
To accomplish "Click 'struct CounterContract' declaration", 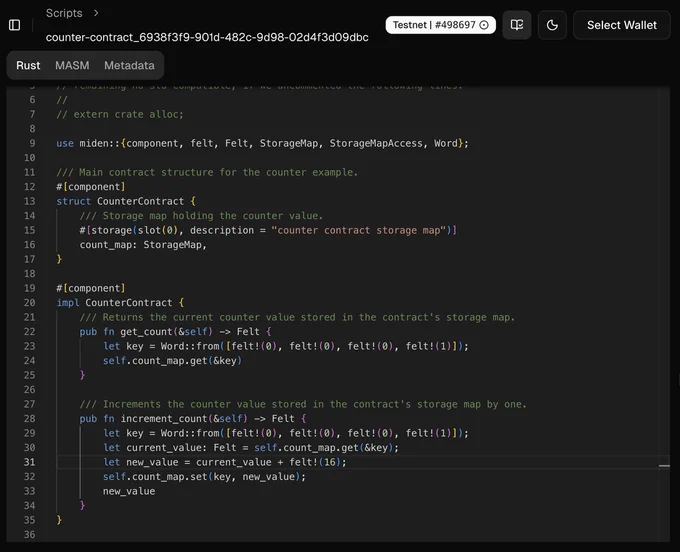I will tap(126, 201).
